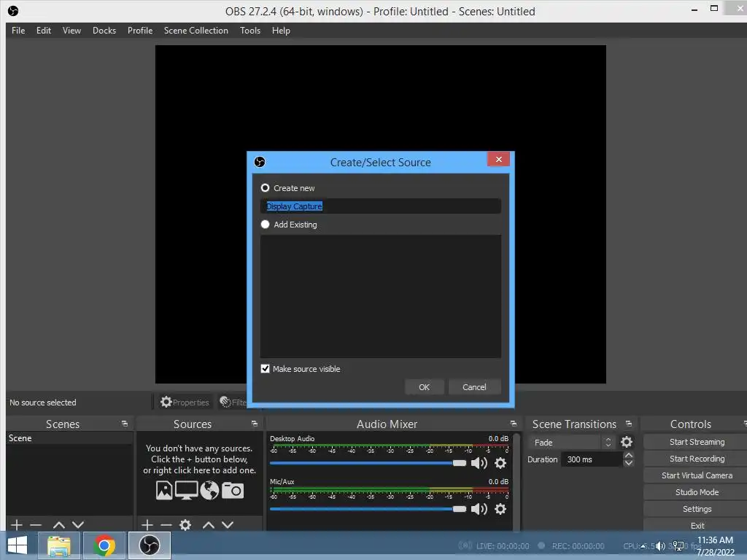747x560 pixels.
Task: Close the Create/Select Source dialog
Action: [498, 159]
